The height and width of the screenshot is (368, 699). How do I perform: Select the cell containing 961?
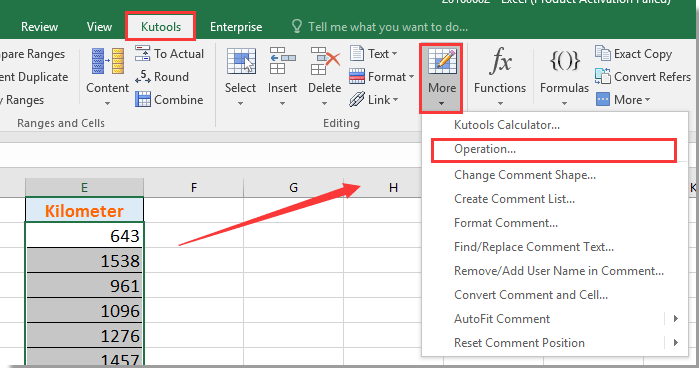tap(84, 285)
